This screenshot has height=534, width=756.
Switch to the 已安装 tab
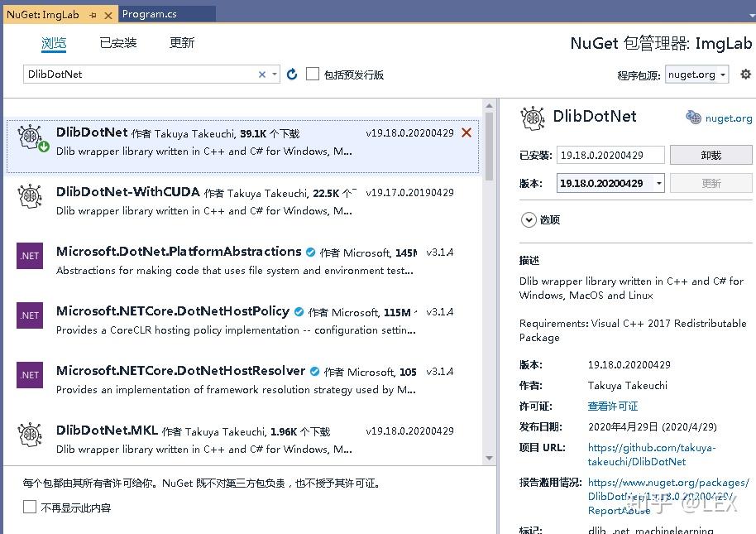[117, 42]
